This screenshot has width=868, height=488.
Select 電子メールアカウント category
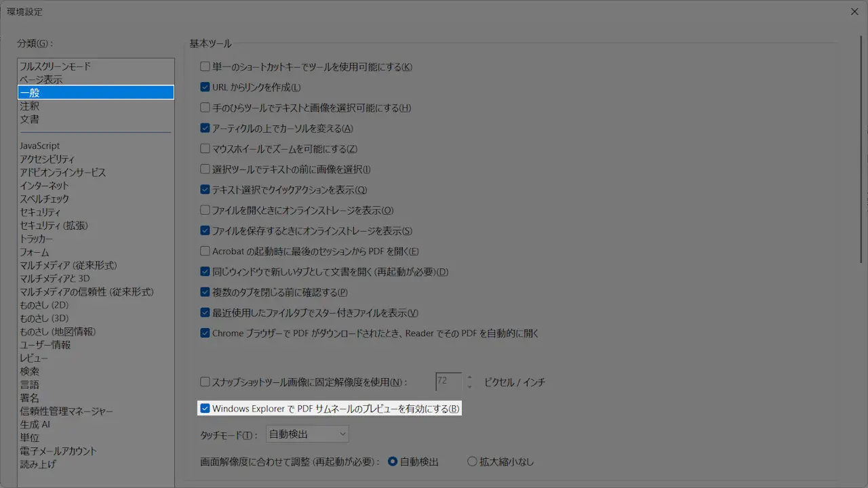[x=96, y=451]
